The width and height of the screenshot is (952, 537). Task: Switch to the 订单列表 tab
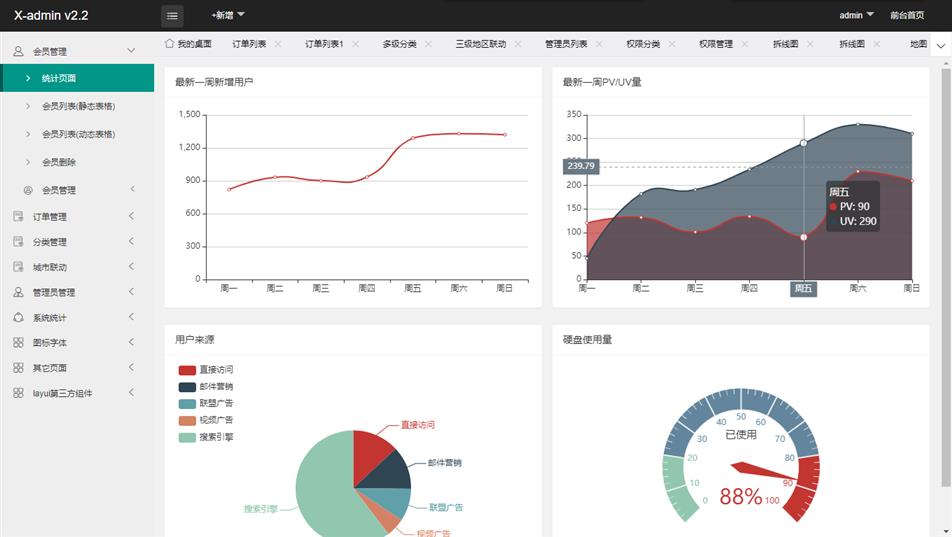(x=249, y=44)
